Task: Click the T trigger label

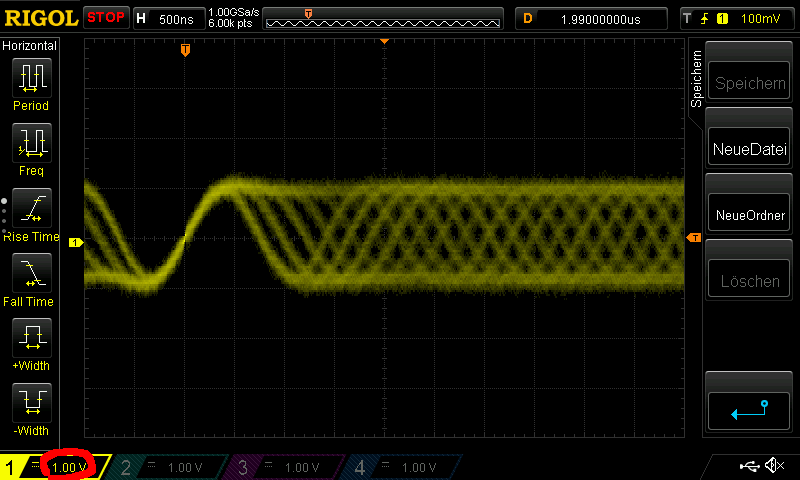Action: click(x=687, y=19)
